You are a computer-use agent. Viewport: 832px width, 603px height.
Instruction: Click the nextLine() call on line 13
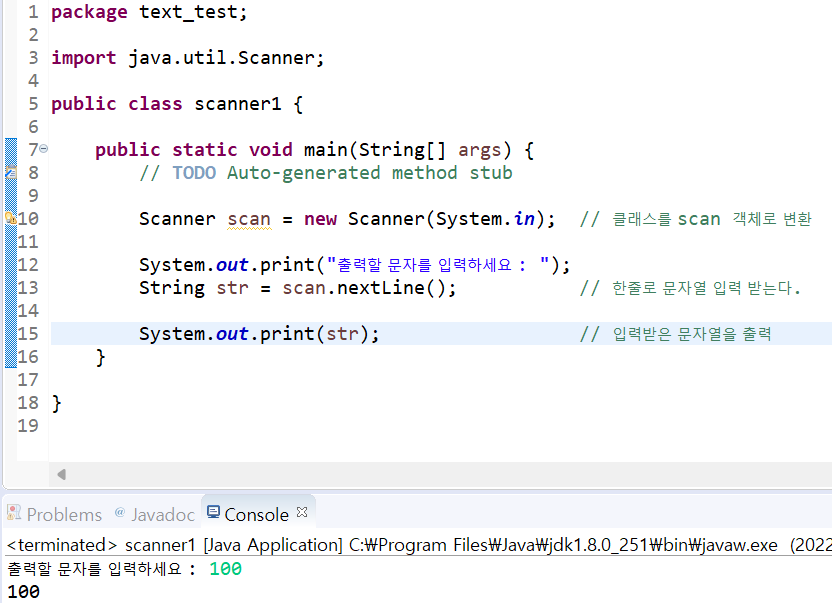click(x=396, y=287)
